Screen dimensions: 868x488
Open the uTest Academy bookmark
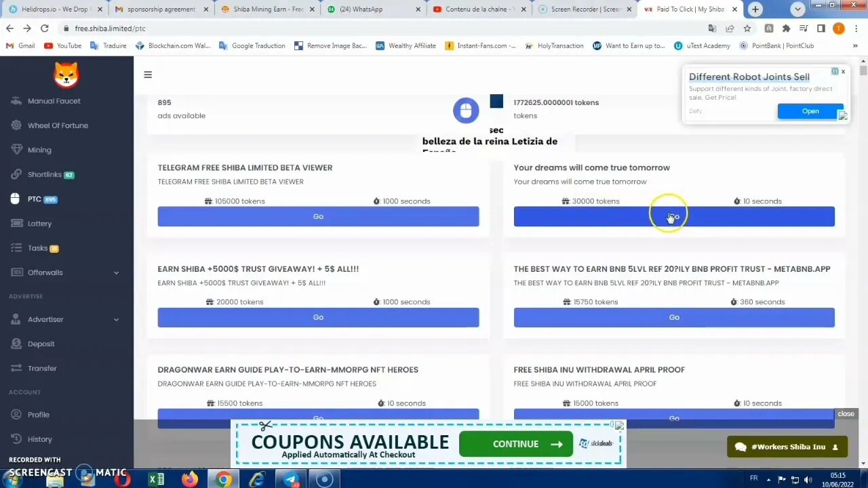coord(702,45)
